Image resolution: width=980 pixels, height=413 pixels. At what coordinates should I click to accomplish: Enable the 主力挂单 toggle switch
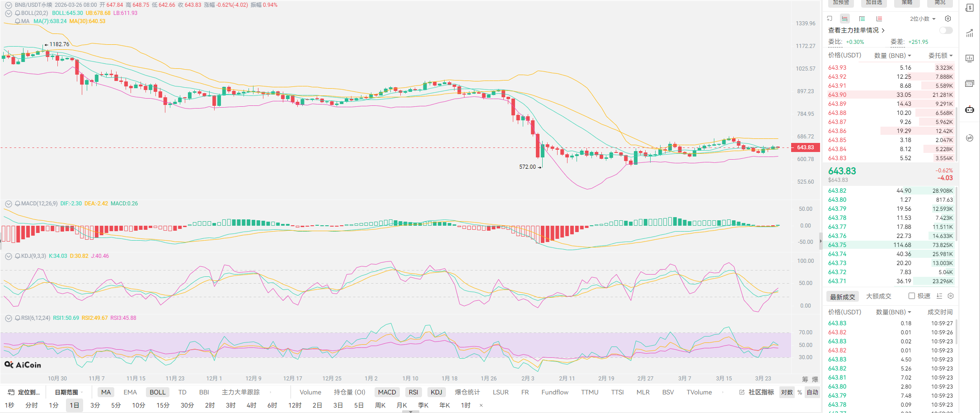(x=946, y=30)
